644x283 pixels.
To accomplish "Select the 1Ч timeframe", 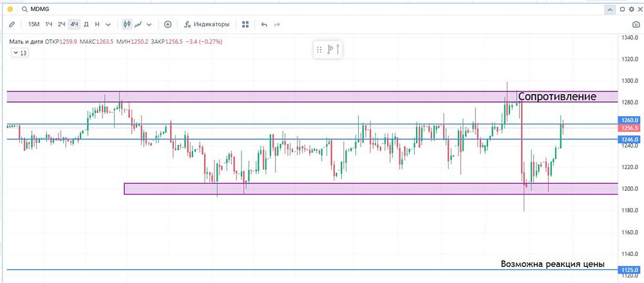I will (49, 24).
